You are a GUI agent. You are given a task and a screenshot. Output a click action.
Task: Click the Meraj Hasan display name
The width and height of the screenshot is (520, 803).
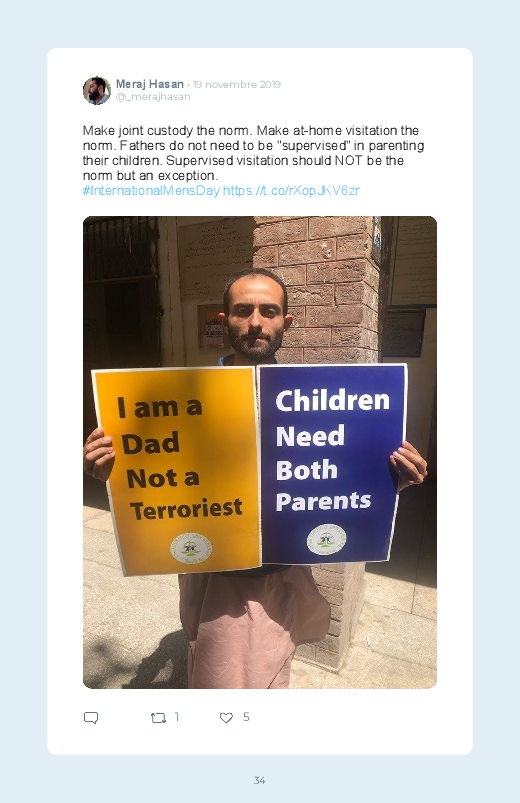pyautogui.click(x=150, y=84)
